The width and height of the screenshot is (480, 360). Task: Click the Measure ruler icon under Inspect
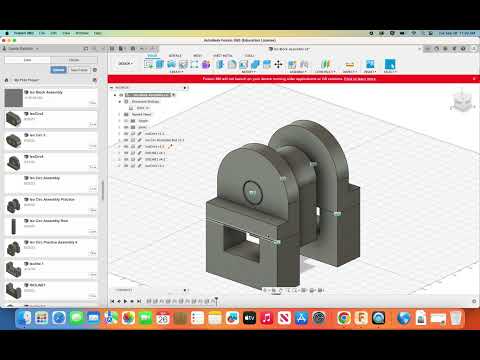(x=349, y=64)
